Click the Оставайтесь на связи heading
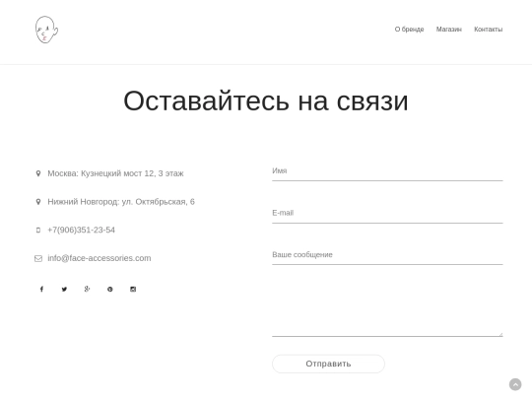 [x=266, y=100]
